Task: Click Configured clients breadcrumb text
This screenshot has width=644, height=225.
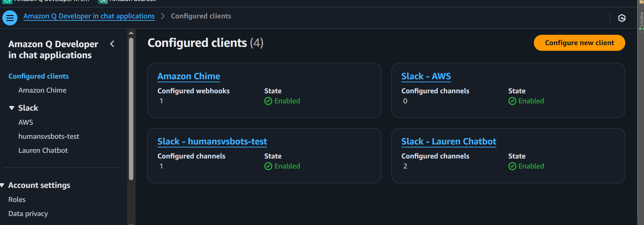Action: [x=201, y=16]
